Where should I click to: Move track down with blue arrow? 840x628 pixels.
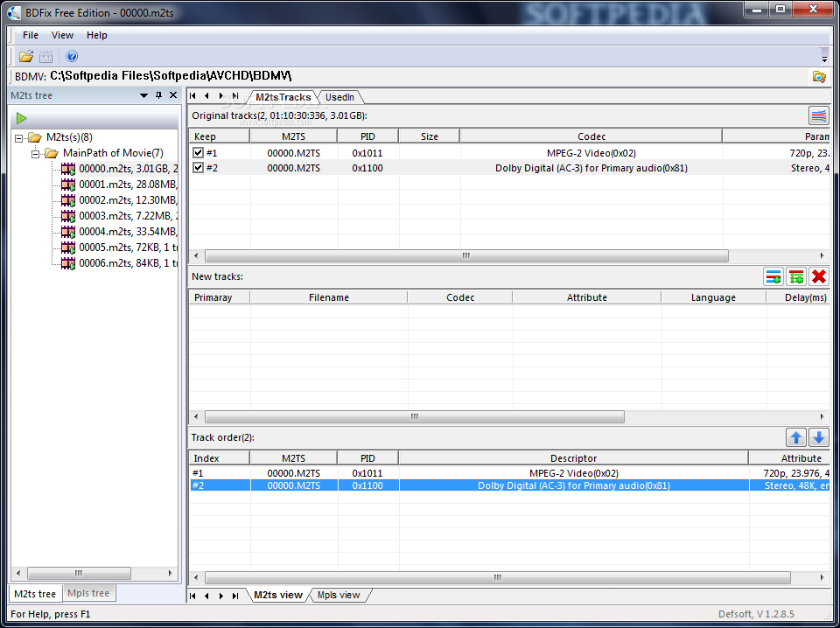pos(819,437)
